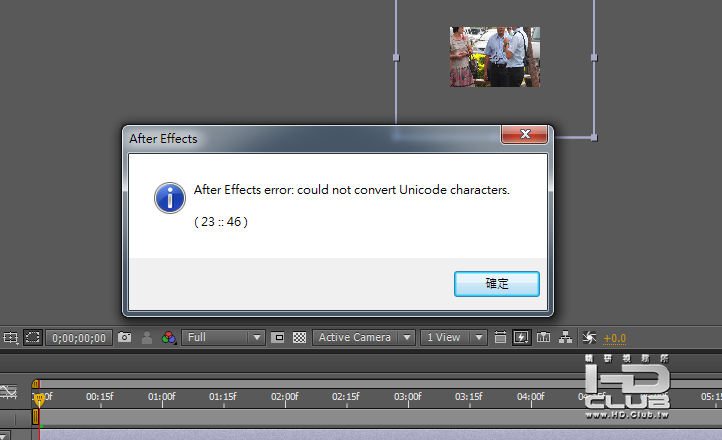This screenshot has width=722, height=440.
Task: Open Show Channel color management icon
Action: point(169,338)
